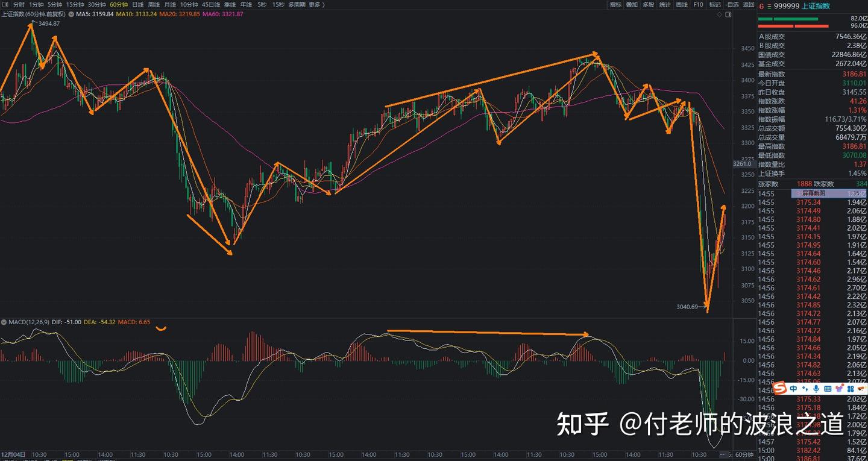This screenshot has height=461, width=868.
Task: Remove stock from watchlist via -自选
Action: click(733, 4)
